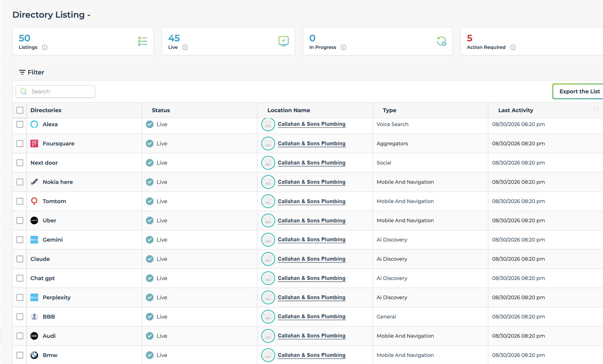603x364 pixels.
Task: Click the Uber logo icon
Action: [x=34, y=220]
